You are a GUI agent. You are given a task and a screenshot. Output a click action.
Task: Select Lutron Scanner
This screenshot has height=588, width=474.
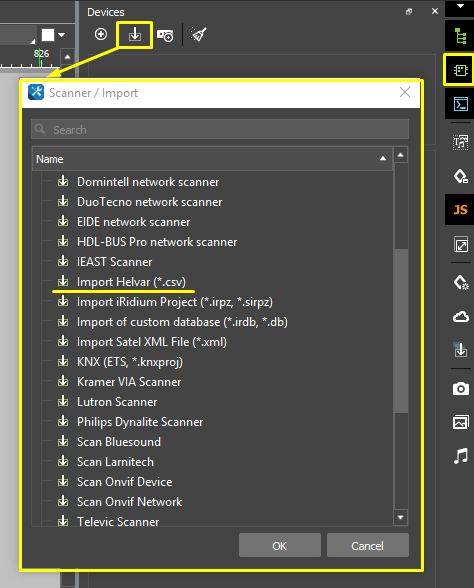click(117, 402)
